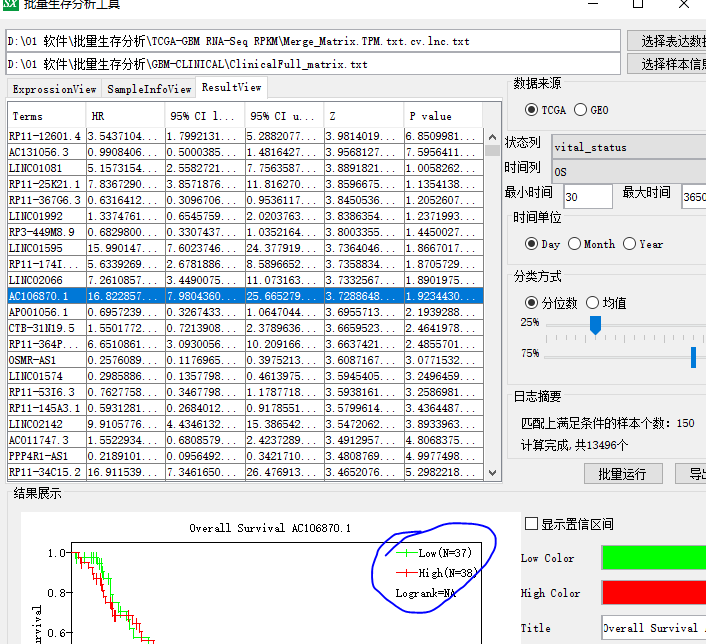Viewport: 706px width, 644px height.
Task: Select the GEO data source option
Action: click(581, 110)
